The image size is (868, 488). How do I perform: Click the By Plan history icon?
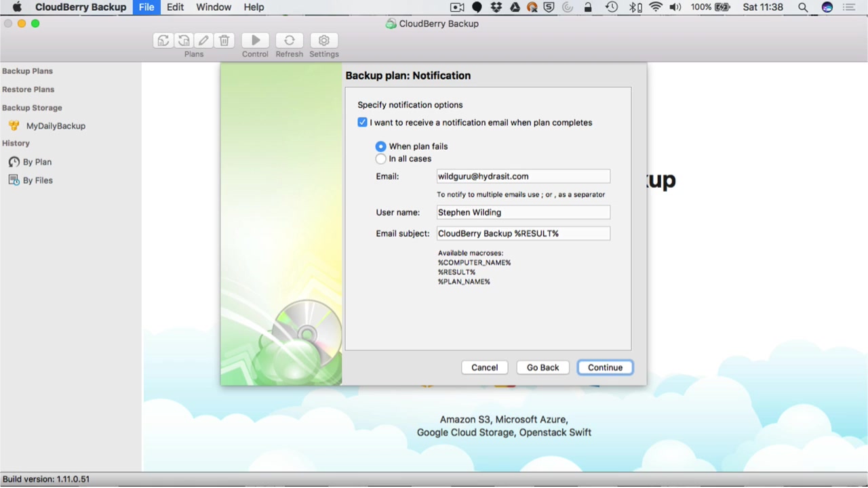(14, 162)
